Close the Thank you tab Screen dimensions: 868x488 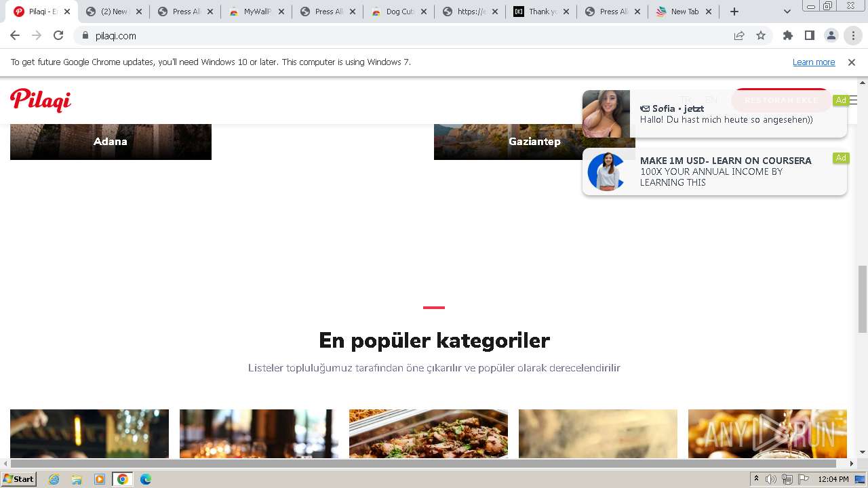(x=566, y=12)
